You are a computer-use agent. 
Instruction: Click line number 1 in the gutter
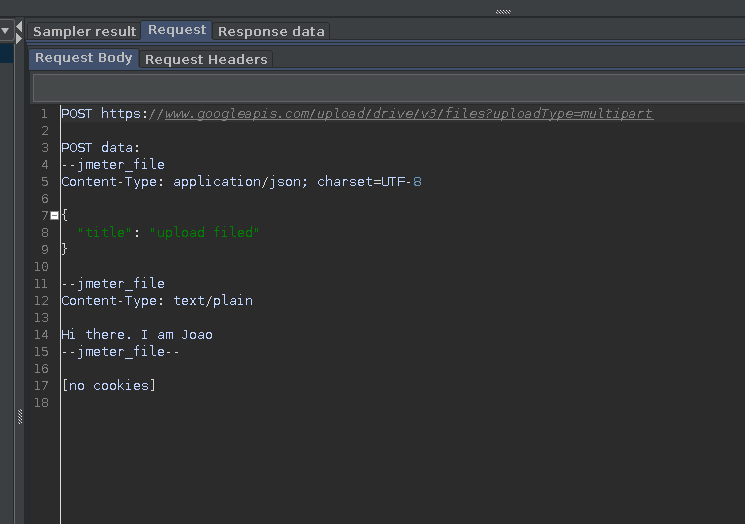click(44, 114)
